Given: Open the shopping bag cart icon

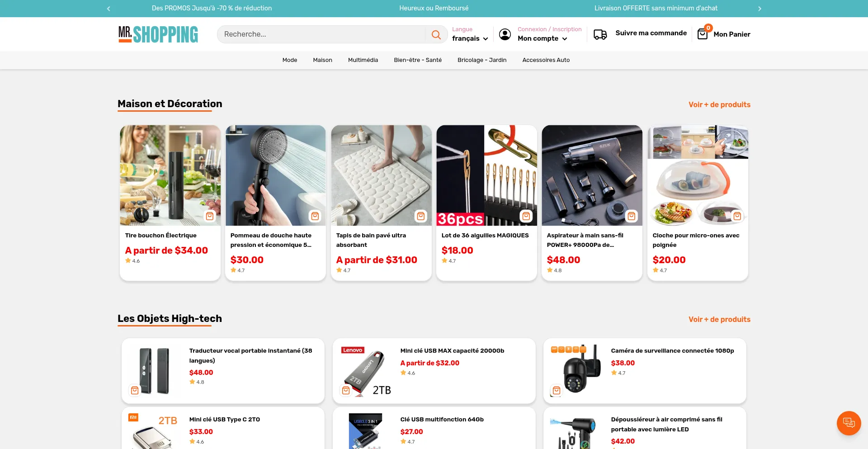Looking at the screenshot, I should click(x=703, y=34).
